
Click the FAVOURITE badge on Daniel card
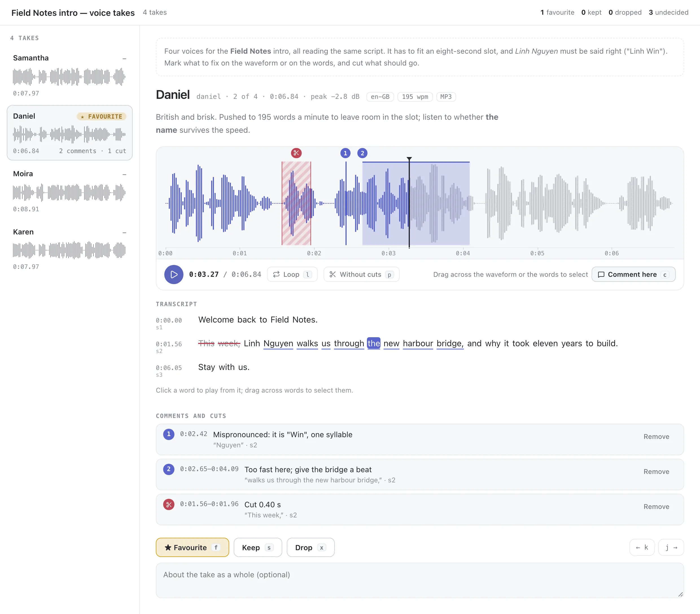coord(102,116)
